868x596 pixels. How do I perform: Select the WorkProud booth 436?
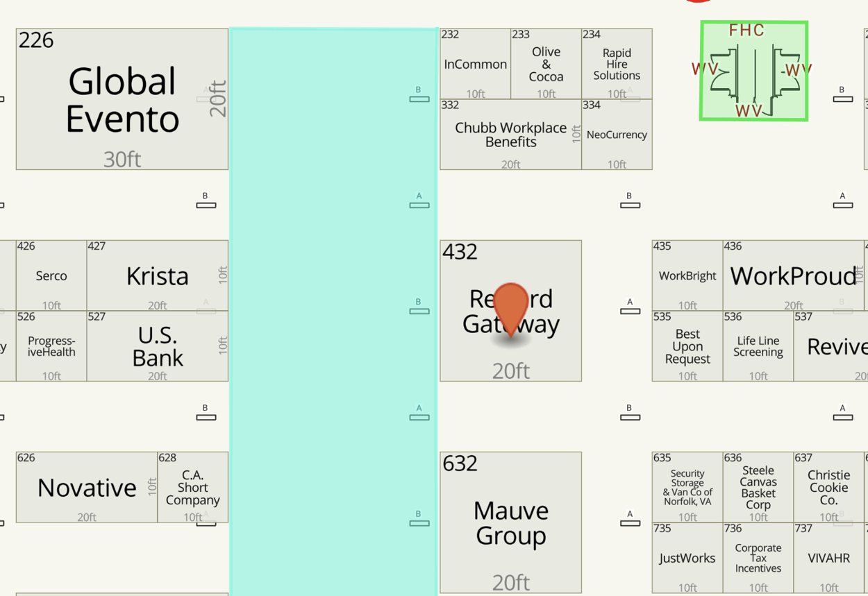point(793,276)
